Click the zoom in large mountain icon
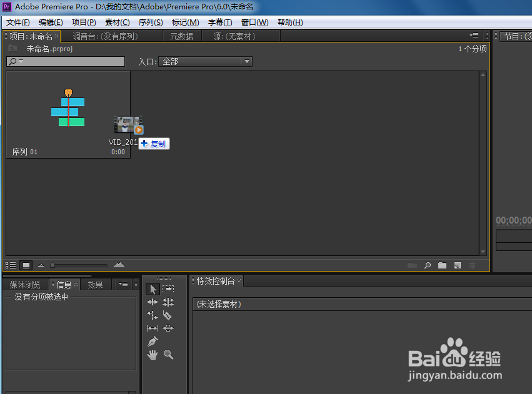This screenshot has width=532, height=394. (x=119, y=265)
